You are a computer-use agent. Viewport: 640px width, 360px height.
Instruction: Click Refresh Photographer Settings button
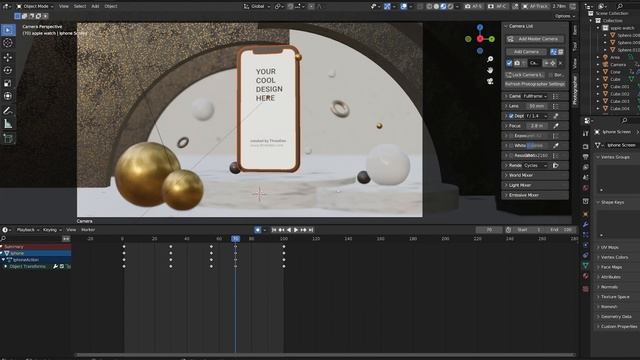pyautogui.click(x=535, y=84)
